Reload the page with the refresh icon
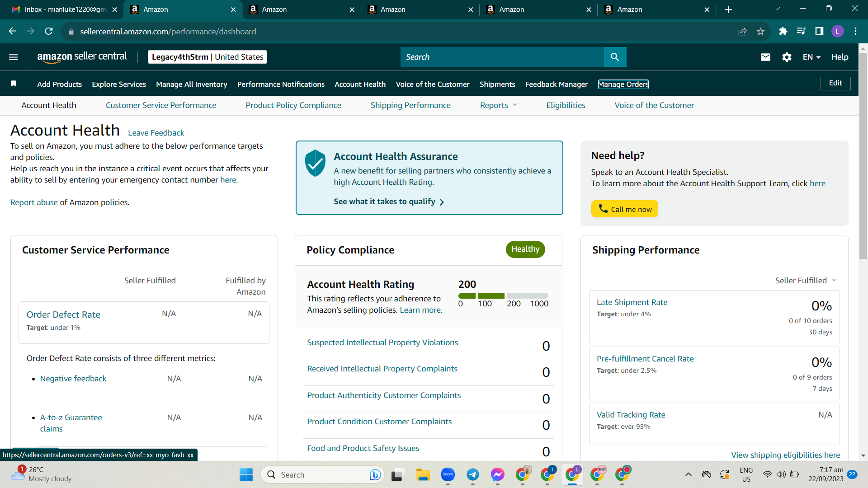This screenshot has height=488, width=868. (49, 31)
